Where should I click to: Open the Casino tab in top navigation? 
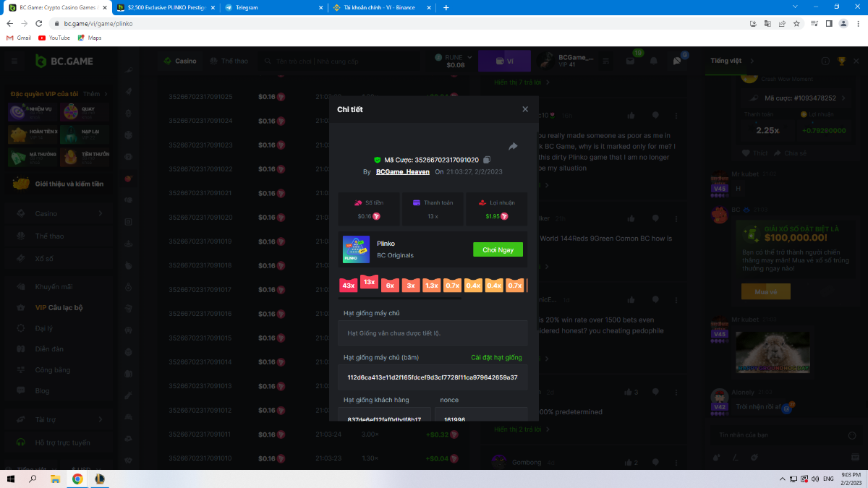point(180,61)
